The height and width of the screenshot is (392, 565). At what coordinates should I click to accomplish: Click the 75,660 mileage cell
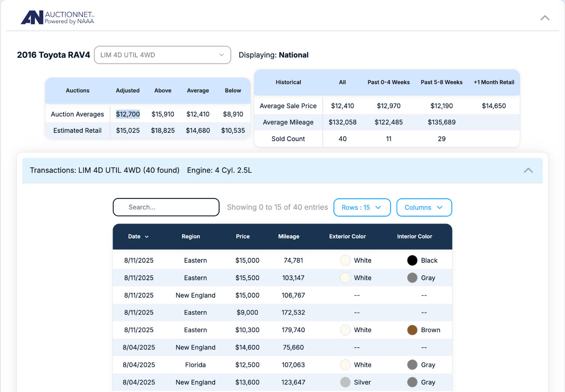click(293, 347)
